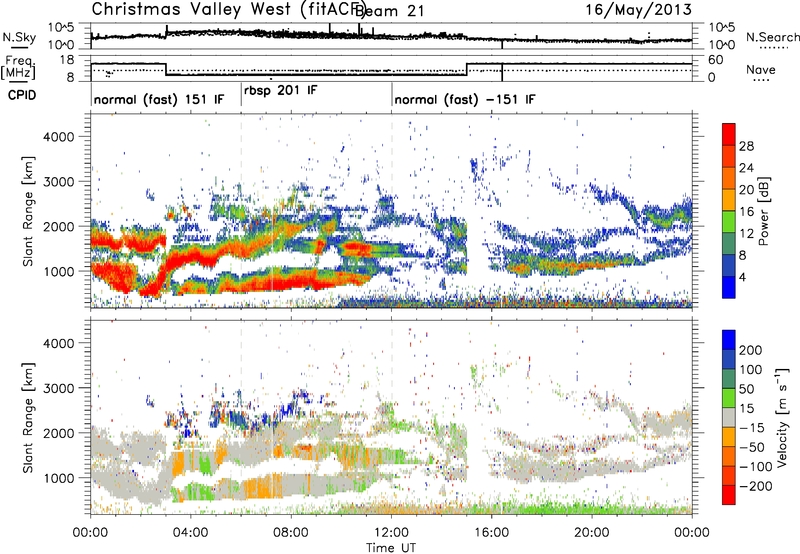
Task: Click the -200 label on the Velocity colorbar
Action: tap(756, 486)
